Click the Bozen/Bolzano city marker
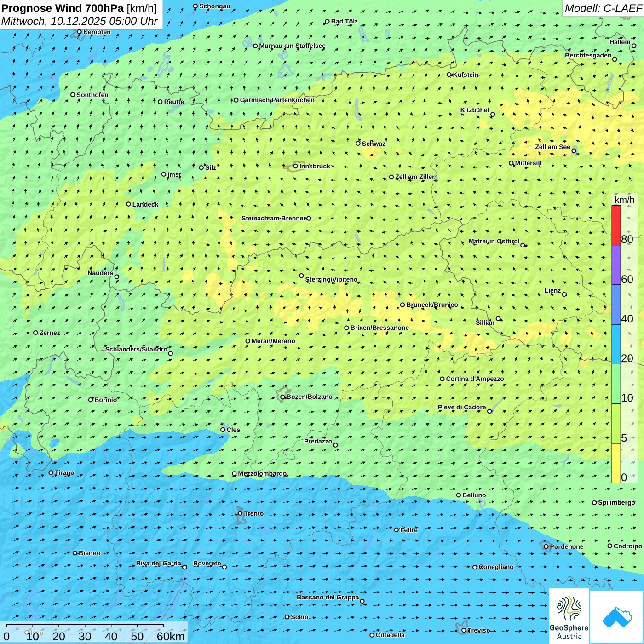The height and width of the screenshot is (644, 644). pos(283,397)
